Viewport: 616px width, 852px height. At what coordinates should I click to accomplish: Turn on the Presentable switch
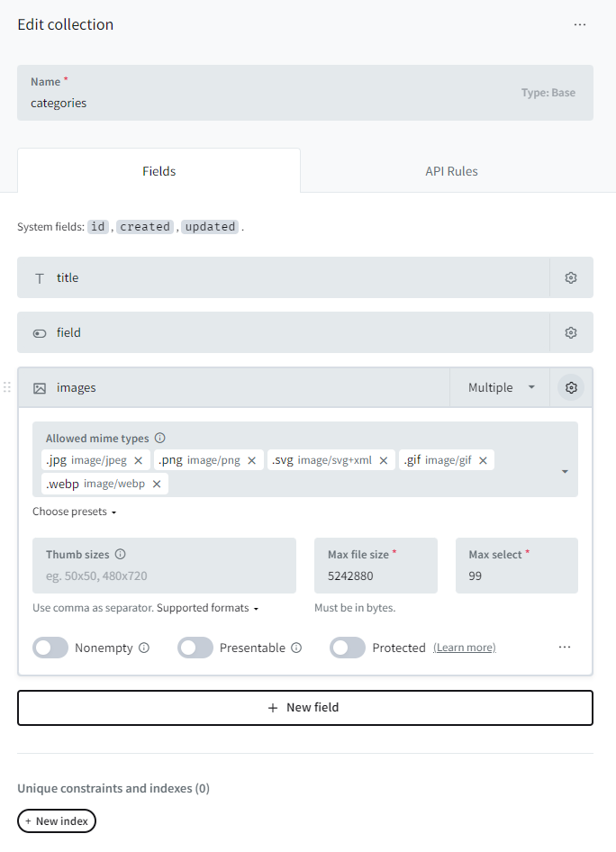coord(195,648)
